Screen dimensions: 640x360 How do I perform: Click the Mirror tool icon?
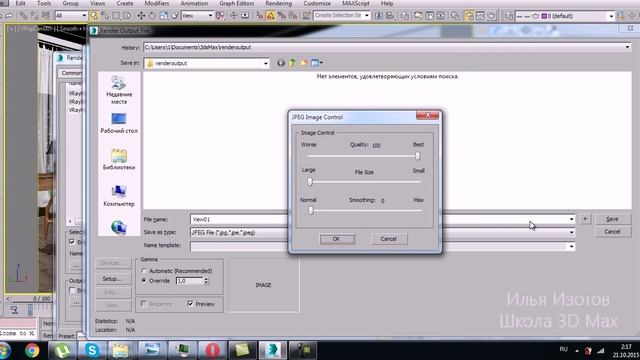point(379,16)
